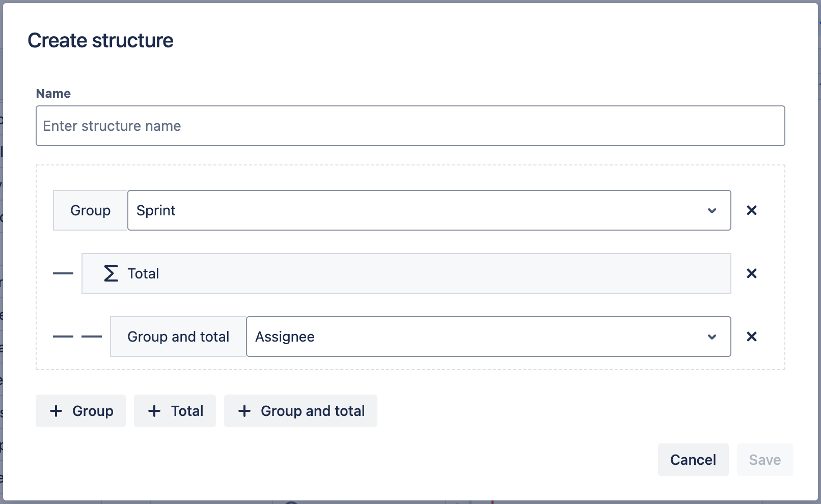Focus the structure name input field

pos(410,126)
